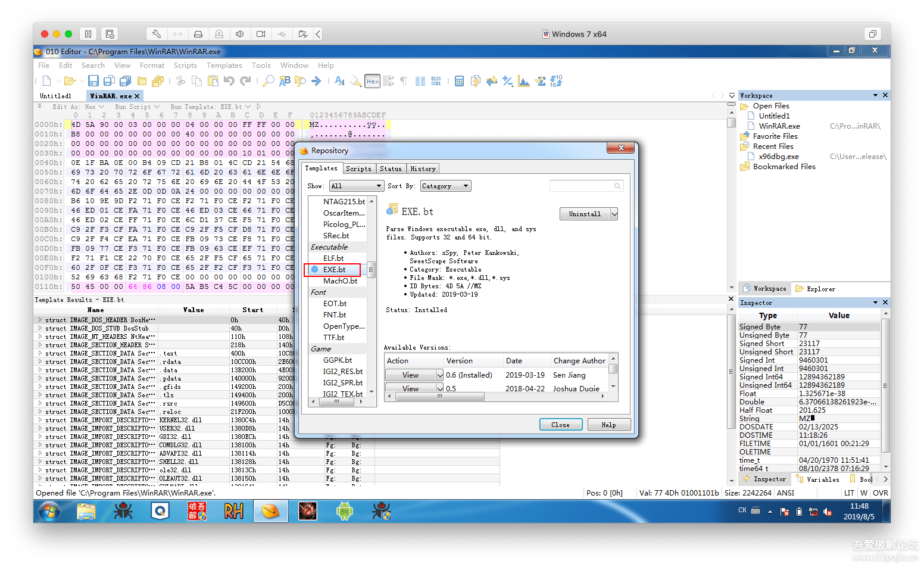Click the template list horizontal scrollbar

tap(337, 402)
